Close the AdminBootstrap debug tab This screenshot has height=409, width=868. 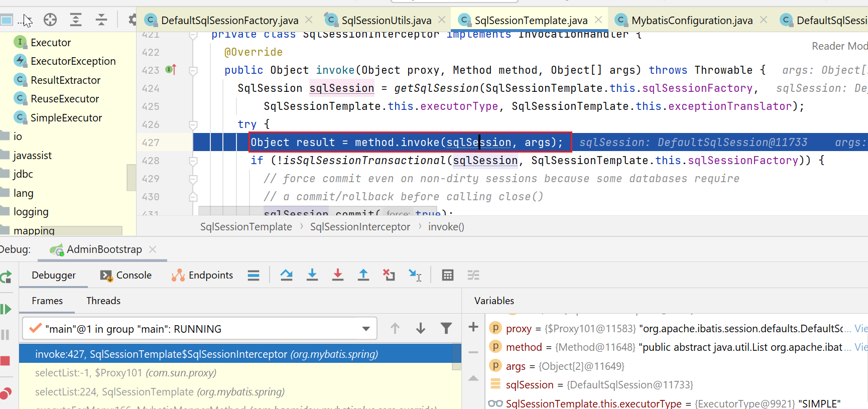[153, 249]
